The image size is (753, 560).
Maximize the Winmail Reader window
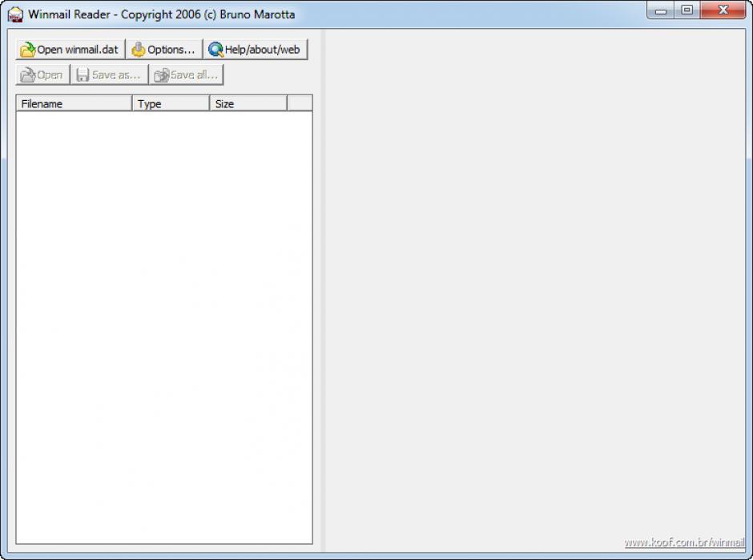coord(687,11)
